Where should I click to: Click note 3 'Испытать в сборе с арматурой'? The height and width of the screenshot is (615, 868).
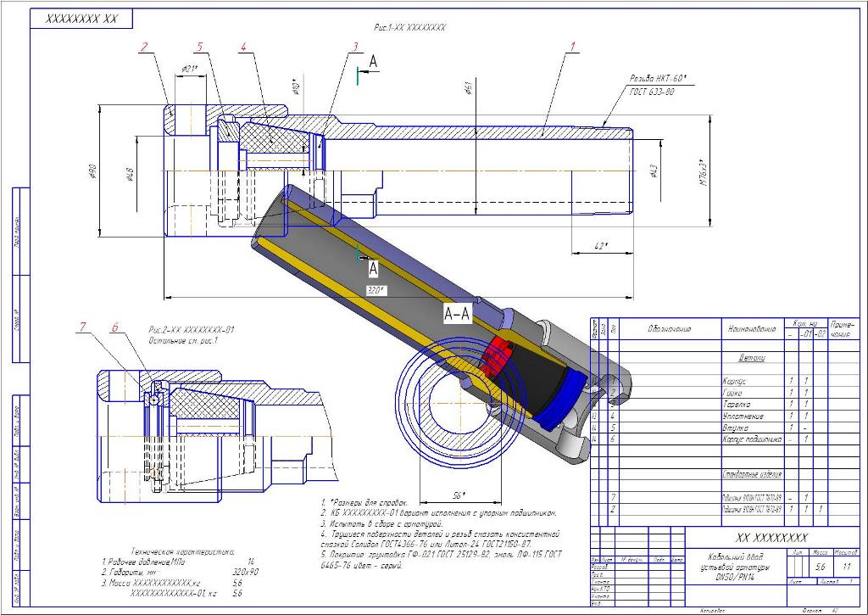click(x=382, y=523)
